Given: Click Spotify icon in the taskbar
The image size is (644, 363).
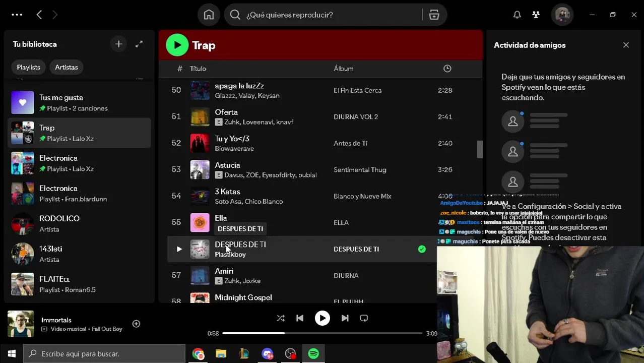Looking at the screenshot, I should 313,354.
